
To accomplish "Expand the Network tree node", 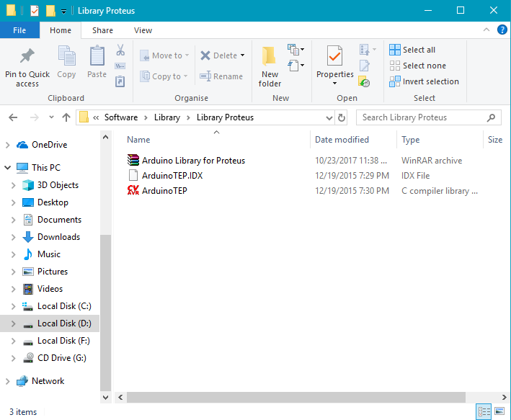I will point(7,381).
